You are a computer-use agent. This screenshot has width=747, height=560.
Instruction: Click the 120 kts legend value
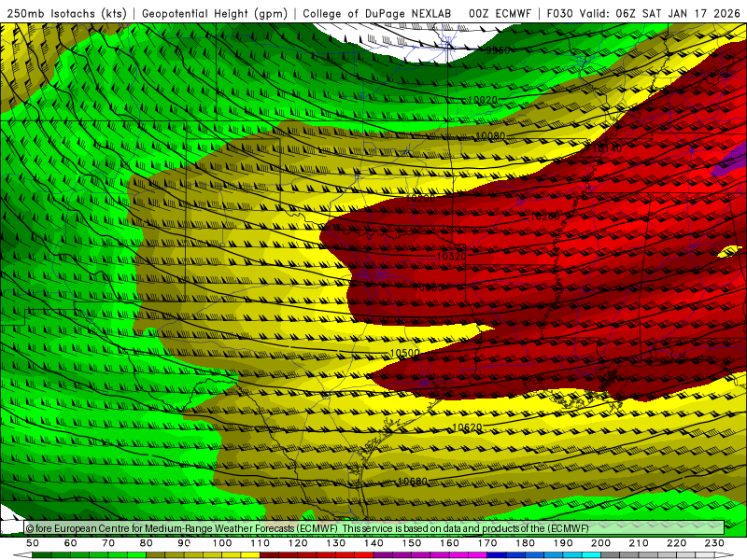(298, 543)
